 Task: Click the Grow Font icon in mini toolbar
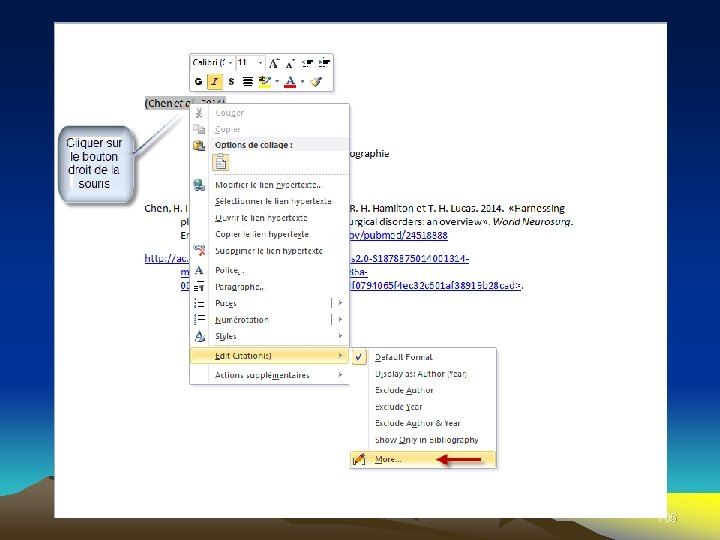pyautogui.click(x=274, y=63)
